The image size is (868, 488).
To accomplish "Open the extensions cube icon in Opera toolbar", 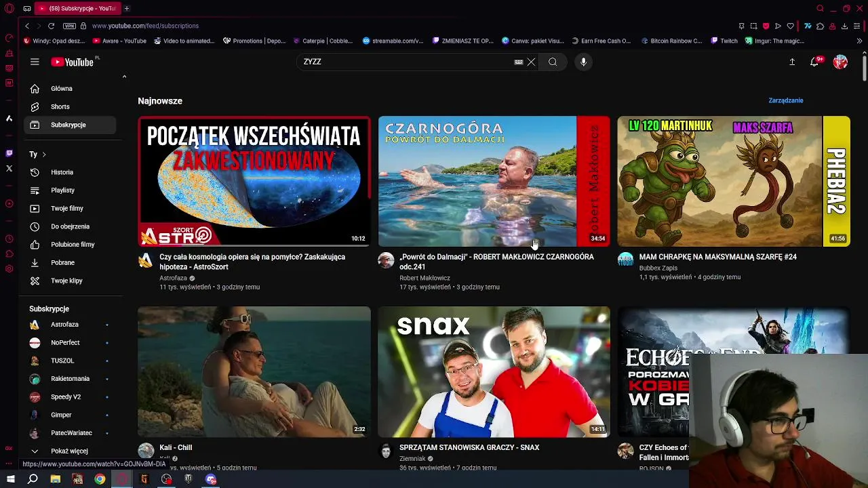I will click(x=820, y=26).
